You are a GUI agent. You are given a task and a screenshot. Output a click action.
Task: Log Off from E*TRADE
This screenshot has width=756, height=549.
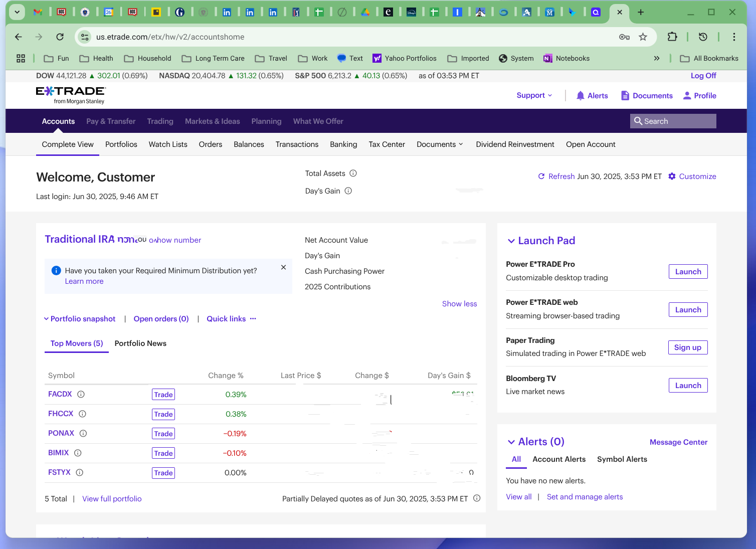703,76
